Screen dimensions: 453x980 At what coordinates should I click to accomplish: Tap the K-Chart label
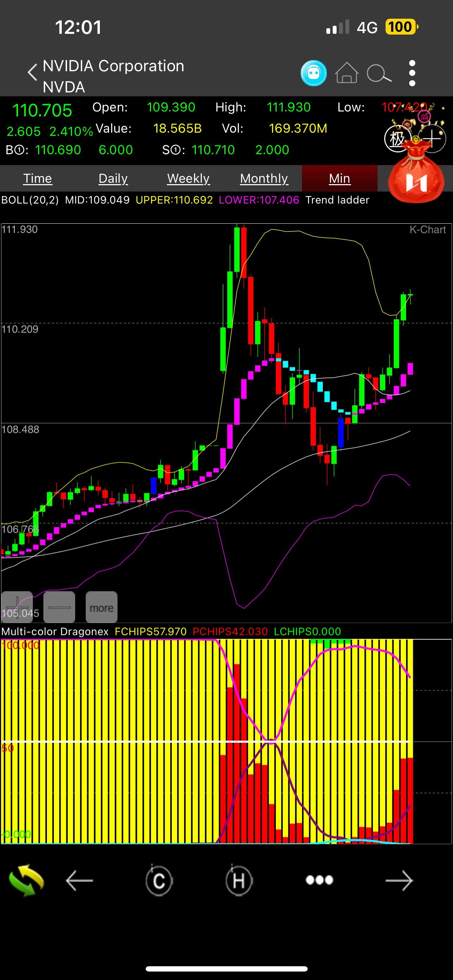(x=428, y=230)
